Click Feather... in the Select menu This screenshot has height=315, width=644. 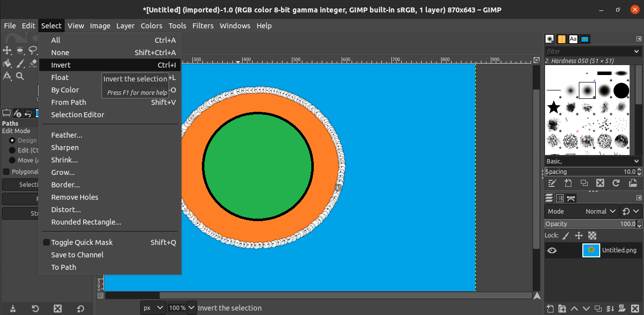67,135
